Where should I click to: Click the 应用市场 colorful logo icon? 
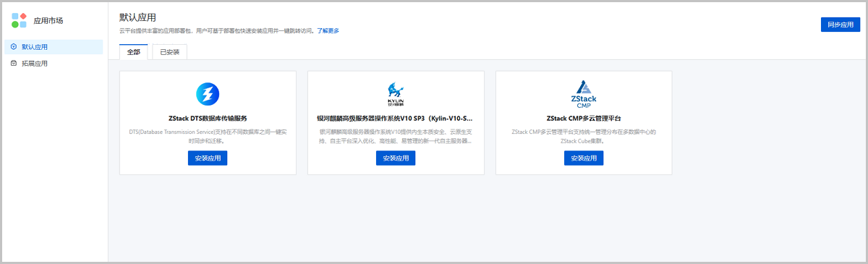[20, 20]
